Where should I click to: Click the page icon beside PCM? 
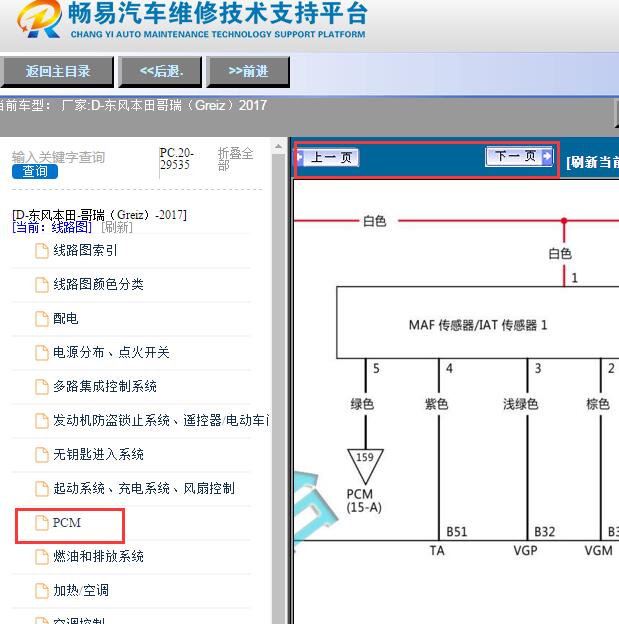(42, 523)
